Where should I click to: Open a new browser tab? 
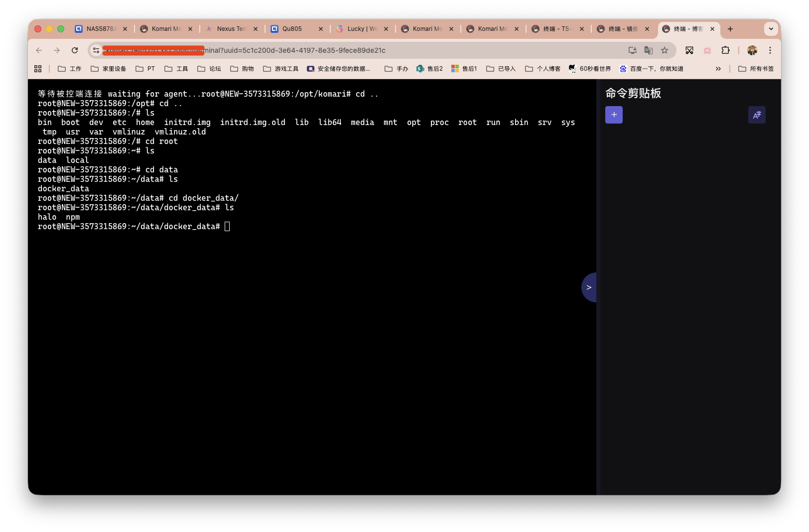[730, 29]
